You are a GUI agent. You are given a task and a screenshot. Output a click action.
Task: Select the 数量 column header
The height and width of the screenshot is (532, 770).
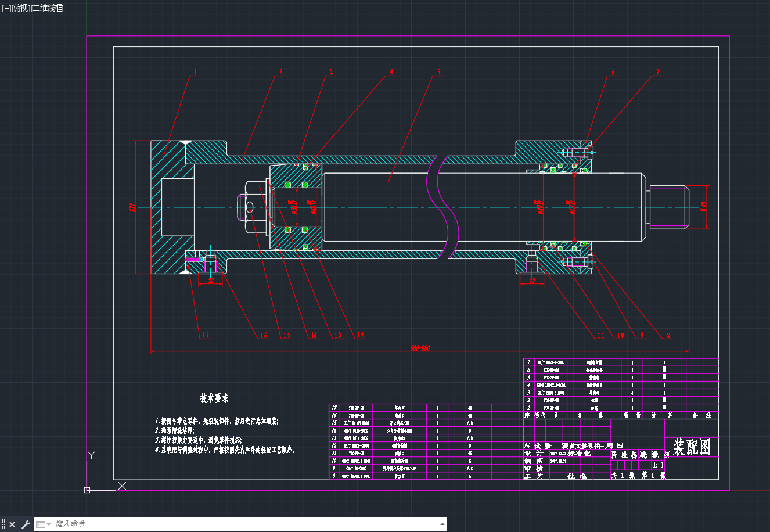[631, 415]
